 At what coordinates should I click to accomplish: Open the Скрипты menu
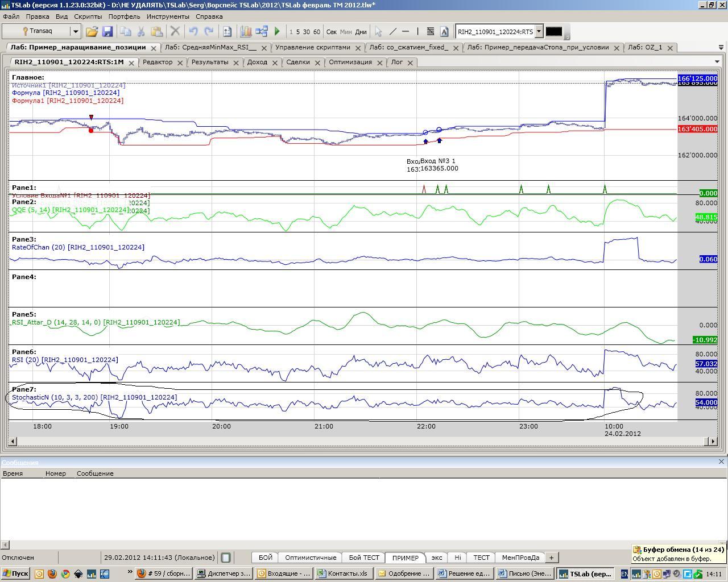point(88,16)
